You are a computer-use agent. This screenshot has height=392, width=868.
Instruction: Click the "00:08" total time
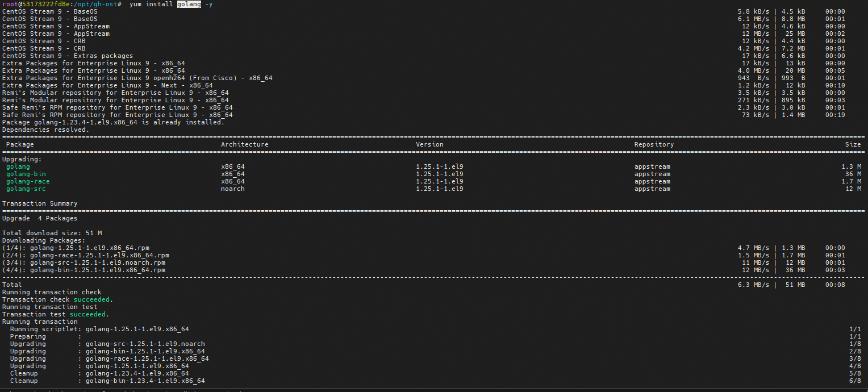[835, 285]
